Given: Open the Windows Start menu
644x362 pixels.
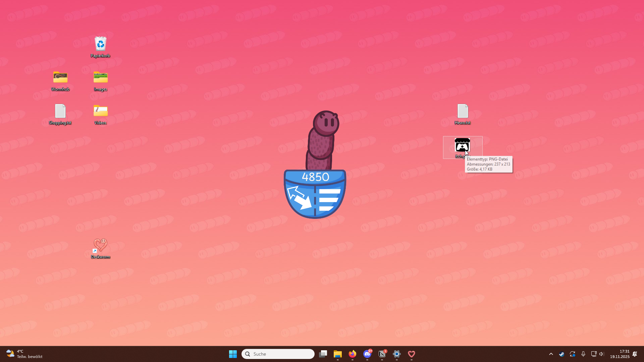Looking at the screenshot, I should [x=233, y=354].
